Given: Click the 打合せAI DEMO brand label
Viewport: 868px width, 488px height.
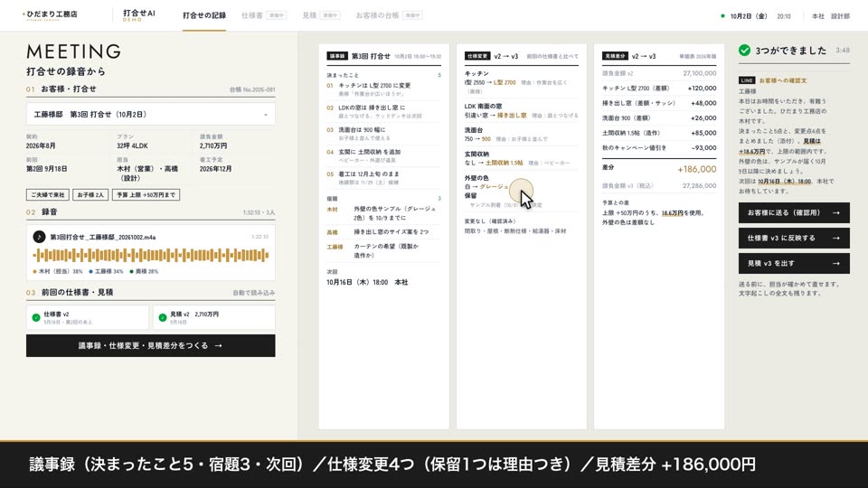Looking at the screenshot, I should [139, 15].
